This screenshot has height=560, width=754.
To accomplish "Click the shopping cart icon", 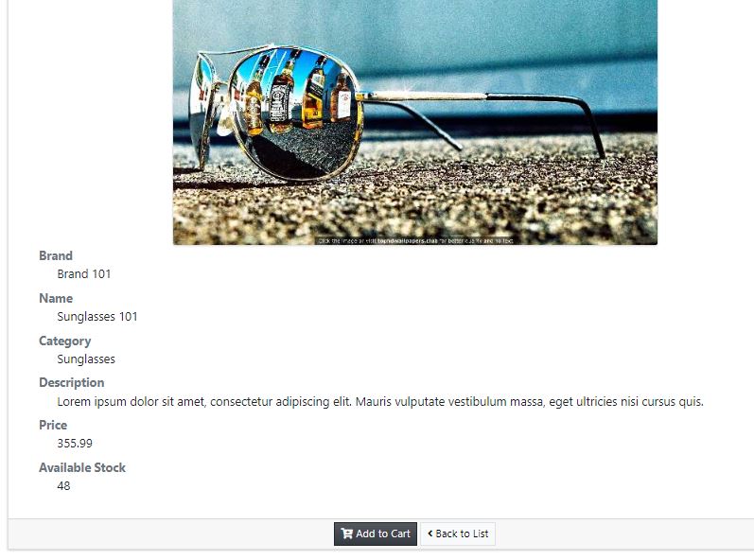I will (x=346, y=534).
